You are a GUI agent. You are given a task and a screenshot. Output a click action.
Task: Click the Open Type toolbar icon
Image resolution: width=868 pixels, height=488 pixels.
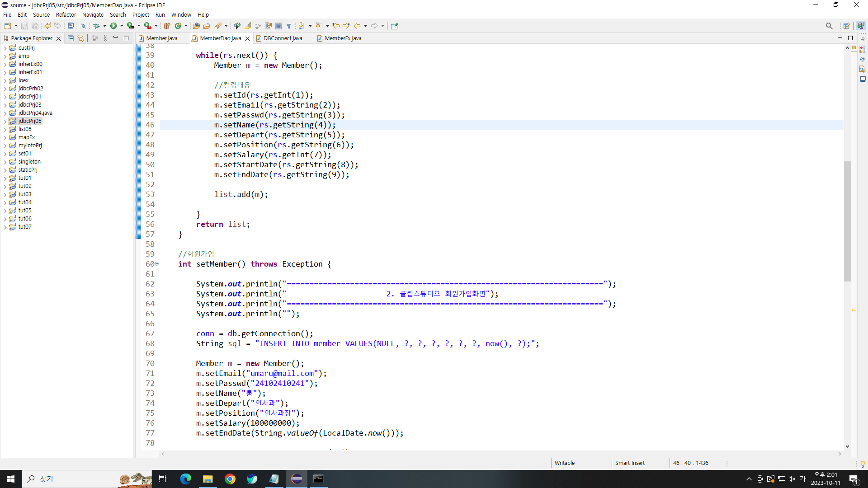(196, 26)
